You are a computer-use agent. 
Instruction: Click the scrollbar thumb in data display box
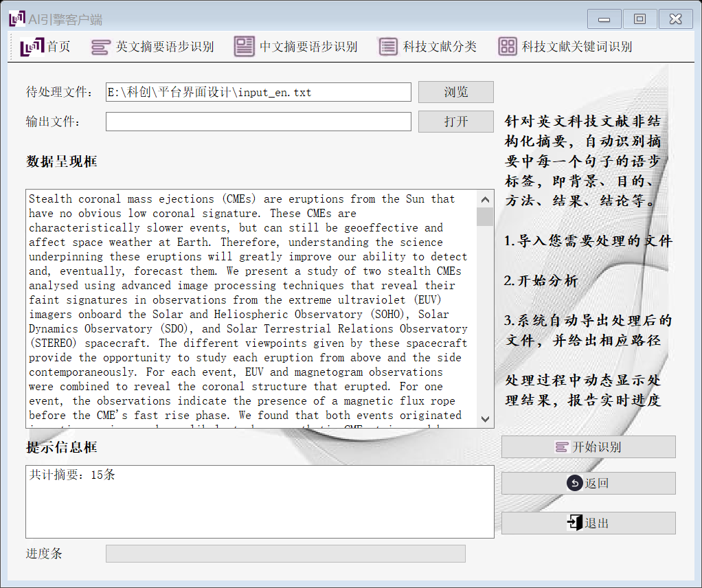(x=485, y=217)
